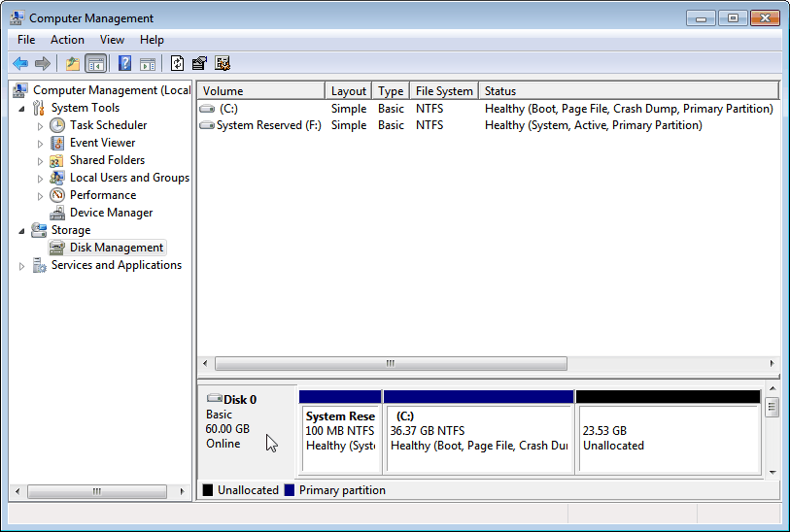Click the blue Help question mark icon
Viewport: 790px width, 532px height.
point(124,63)
